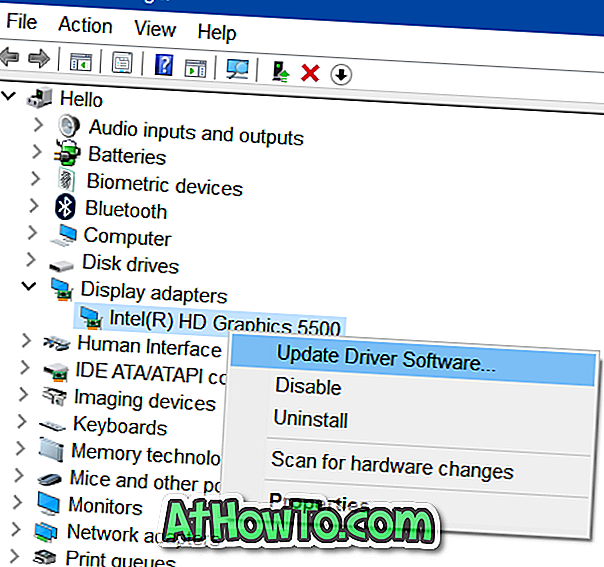Expand the Network adapters node
The width and height of the screenshot is (604, 567).
16,529
